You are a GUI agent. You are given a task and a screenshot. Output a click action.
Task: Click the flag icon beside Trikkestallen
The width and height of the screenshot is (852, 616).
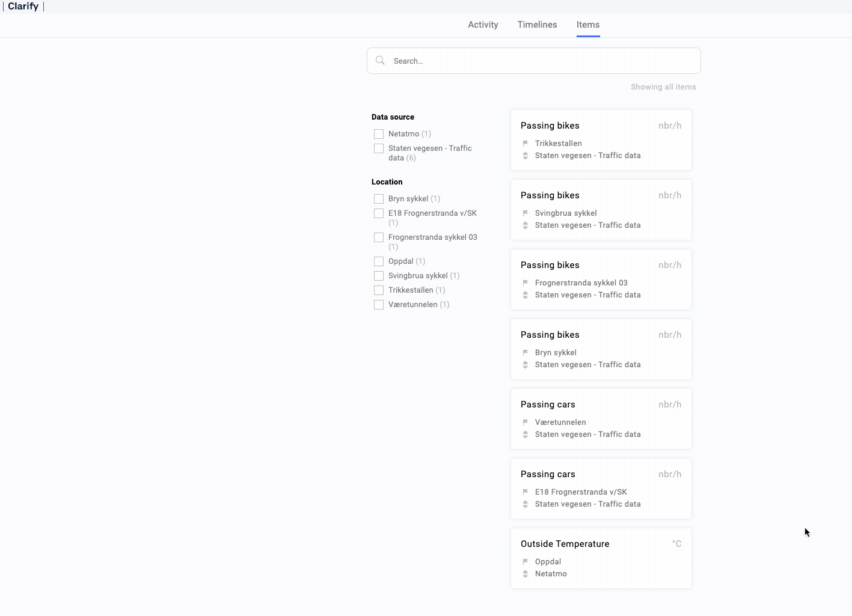[x=525, y=144]
